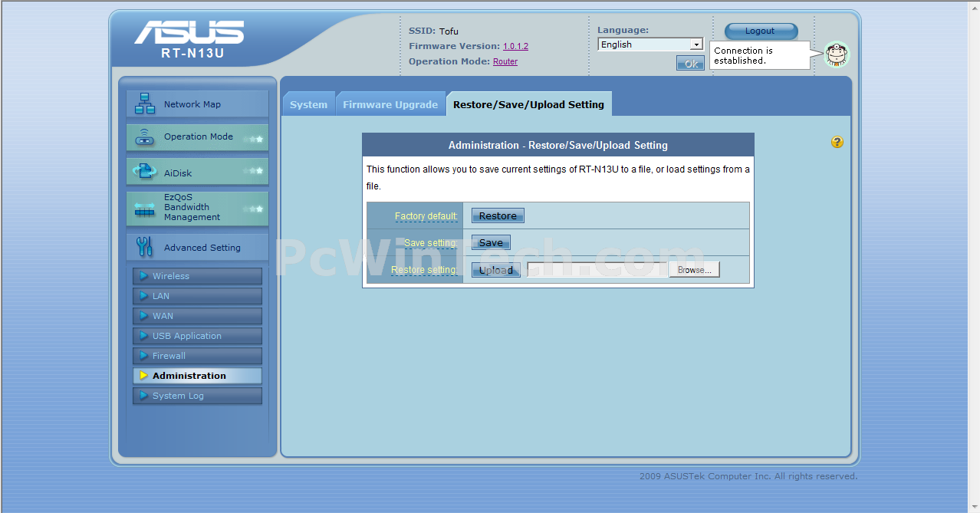Click the language Ok button
This screenshot has width=980, height=513.
point(690,64)
